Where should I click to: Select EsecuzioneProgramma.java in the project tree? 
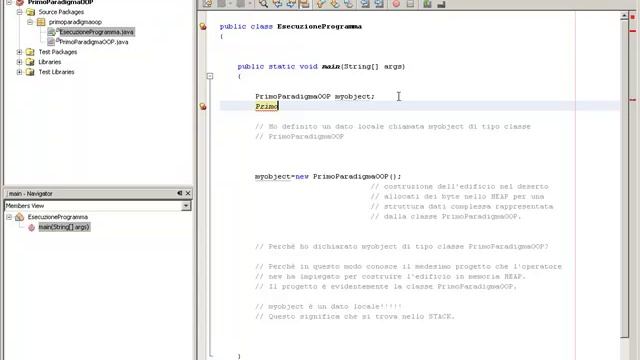tap(96, 32)
